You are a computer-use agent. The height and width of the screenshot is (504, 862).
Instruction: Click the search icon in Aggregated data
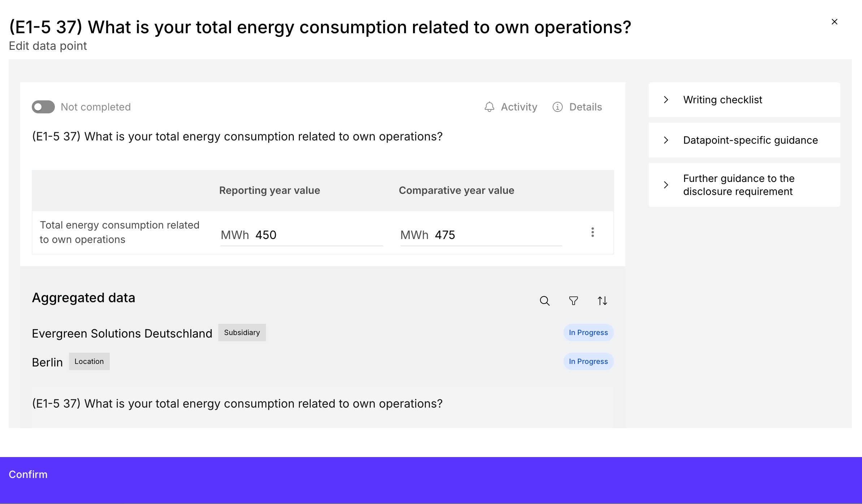[544, 301]
